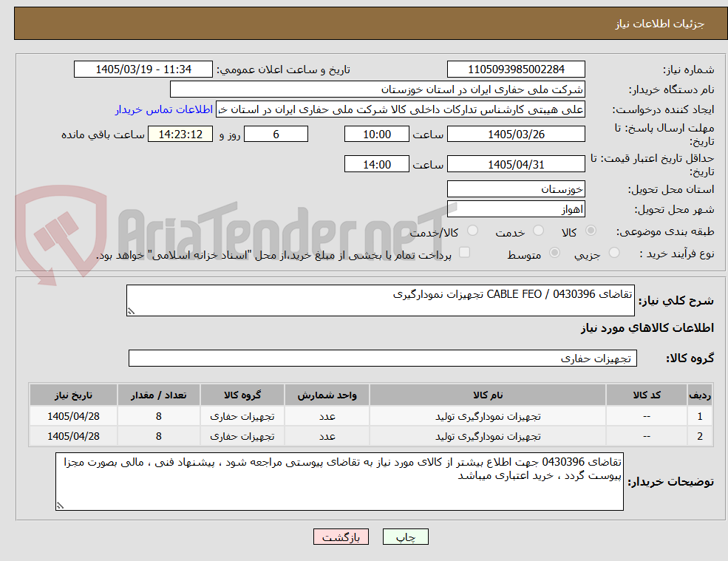The height and width of the screenshot is (561, 728).
Task: Click item name in row 2
Action: pos(488,437)
